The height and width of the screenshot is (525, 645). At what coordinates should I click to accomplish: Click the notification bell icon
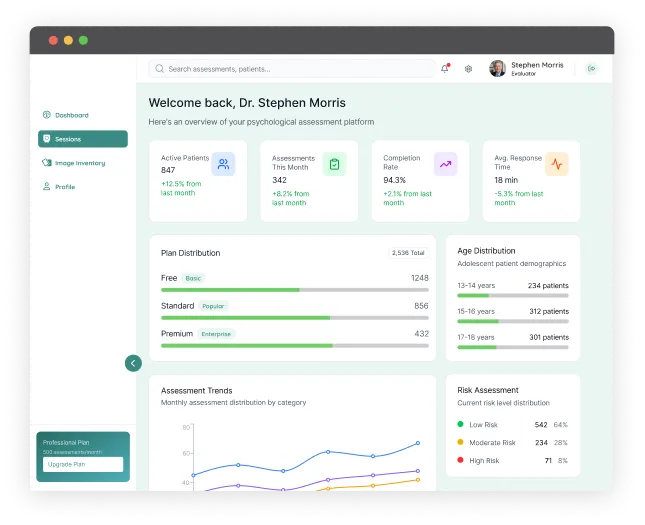(445, 69)
